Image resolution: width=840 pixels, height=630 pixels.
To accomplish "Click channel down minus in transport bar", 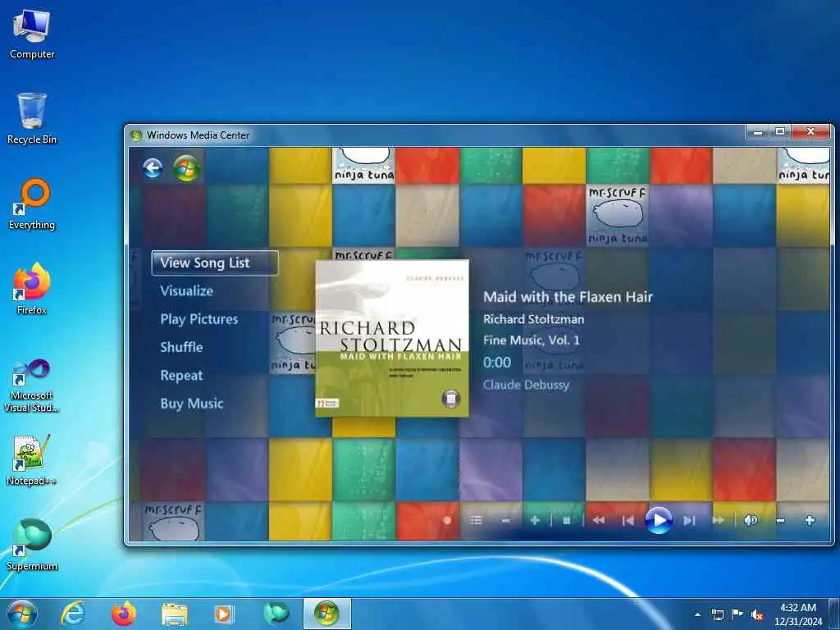I will (x=505, y=520).
